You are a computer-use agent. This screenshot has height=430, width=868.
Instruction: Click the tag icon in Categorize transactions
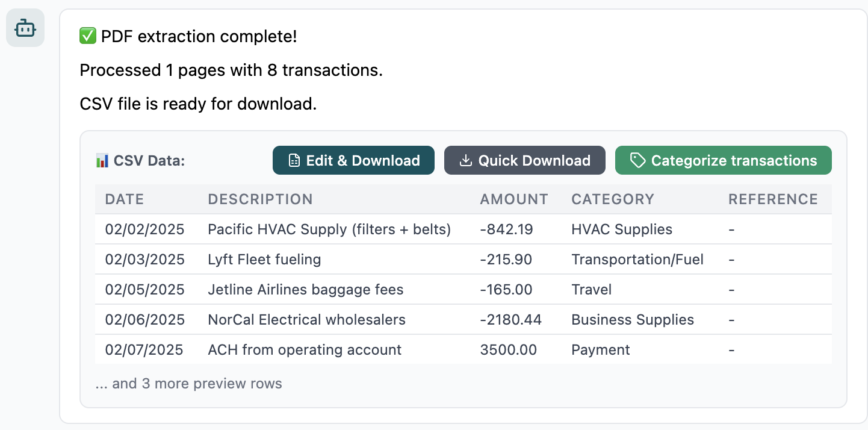[637, 161]
